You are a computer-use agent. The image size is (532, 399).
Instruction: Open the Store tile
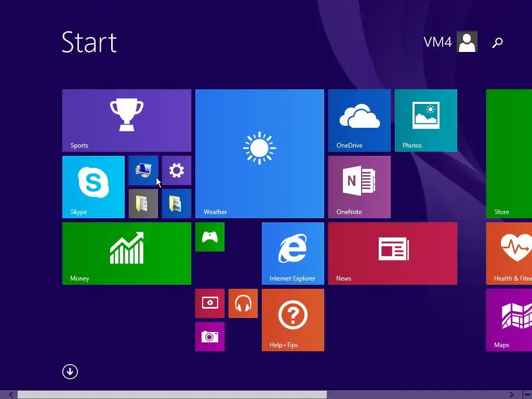tap(509, 154)
